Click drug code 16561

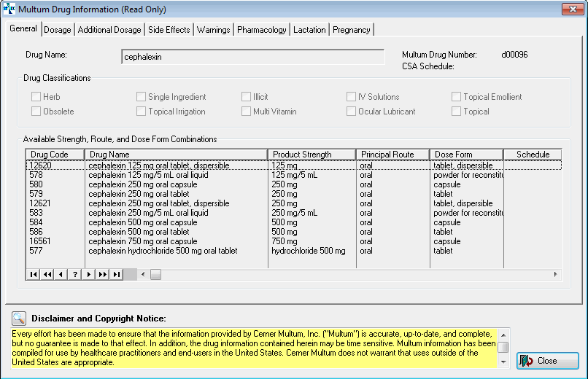[39, 241]
